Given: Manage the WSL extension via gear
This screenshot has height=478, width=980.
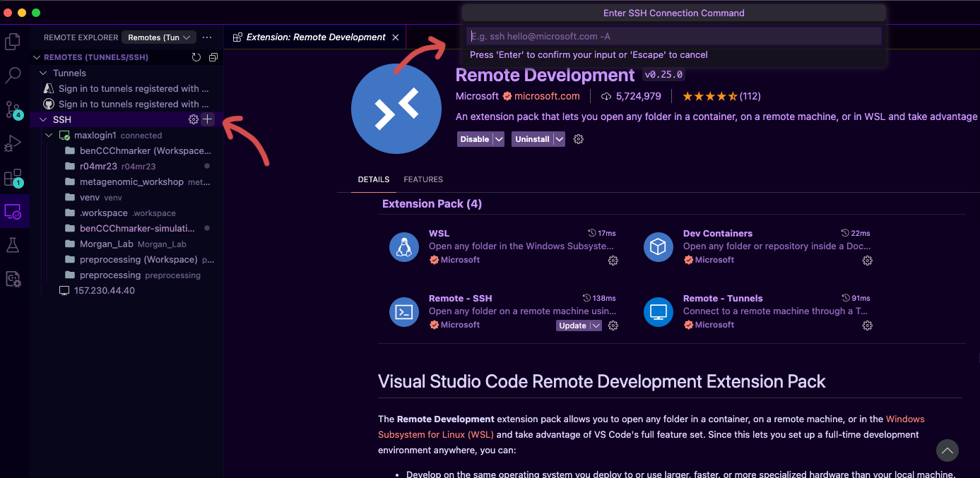Looking at the screenshot, I should tap(613, 261).
